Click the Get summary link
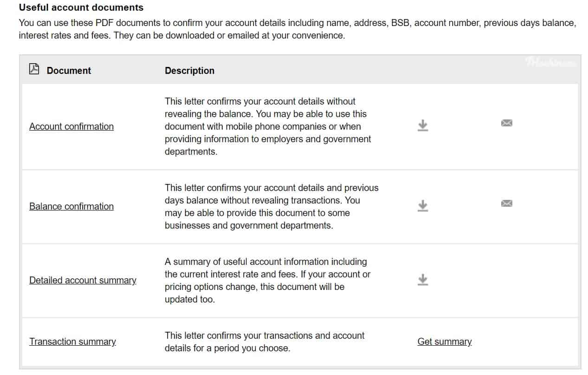588x375 pixels. click(x=444, y=342)
